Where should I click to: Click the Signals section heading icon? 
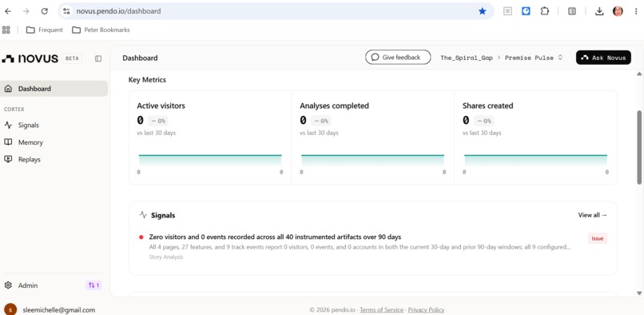(x=143, y=214)
